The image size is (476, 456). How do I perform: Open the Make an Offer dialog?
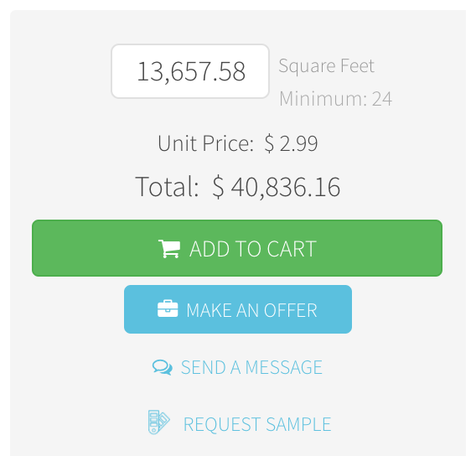click(238, 309)
